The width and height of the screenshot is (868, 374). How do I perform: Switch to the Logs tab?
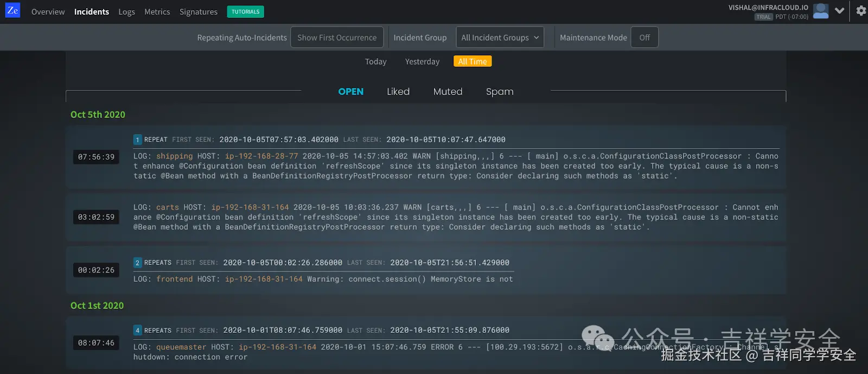coord(126,11)
